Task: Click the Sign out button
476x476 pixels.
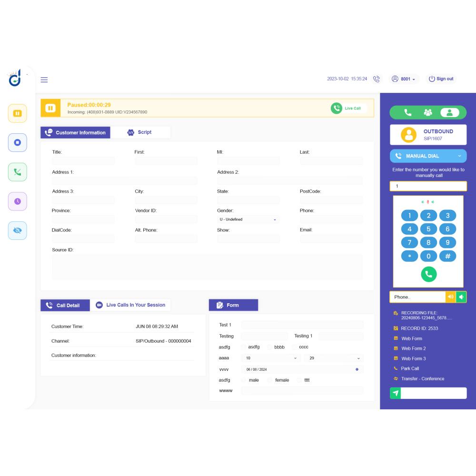Action: click(x=441, y=79)
